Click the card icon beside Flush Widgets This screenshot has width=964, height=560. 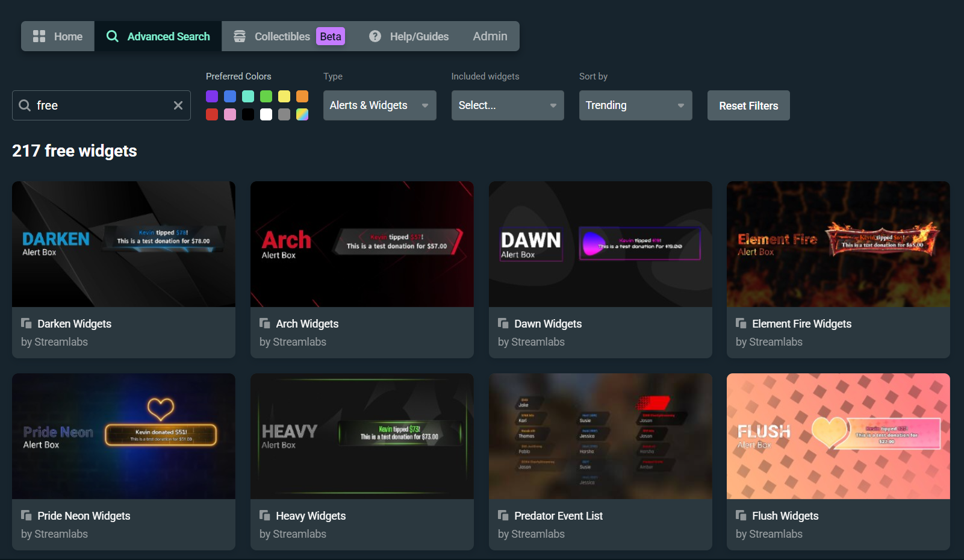(740, 515)
